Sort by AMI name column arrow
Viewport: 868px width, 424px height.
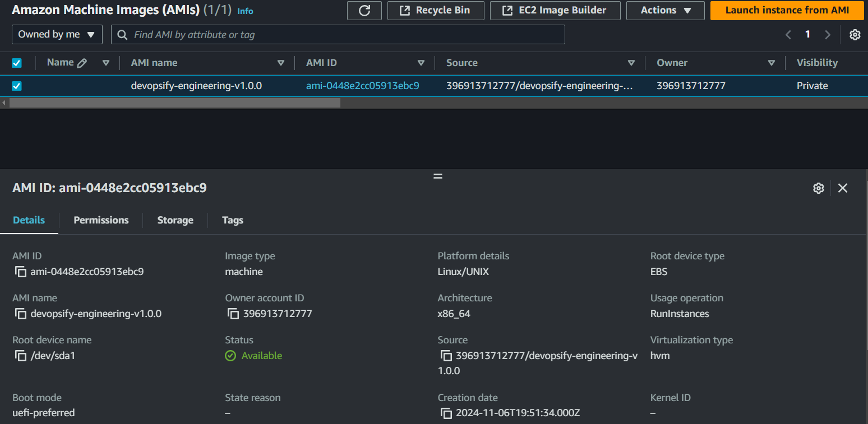[281, 63]
